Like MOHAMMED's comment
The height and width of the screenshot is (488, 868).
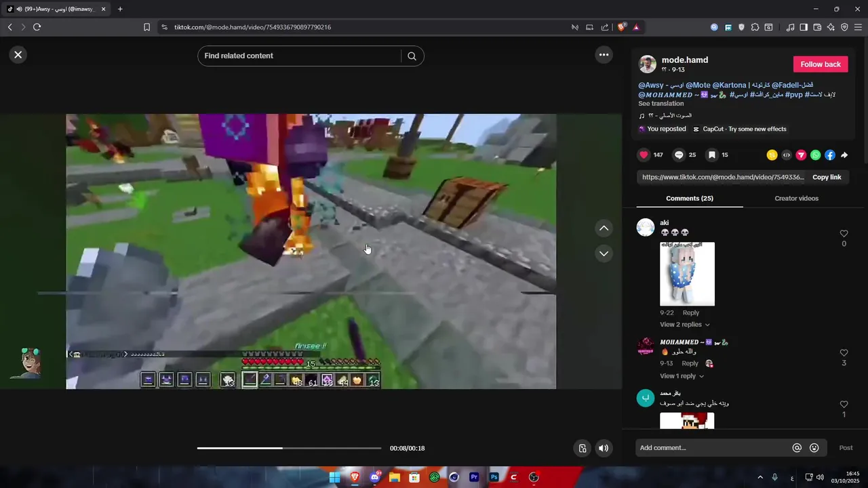pos(844,353)
